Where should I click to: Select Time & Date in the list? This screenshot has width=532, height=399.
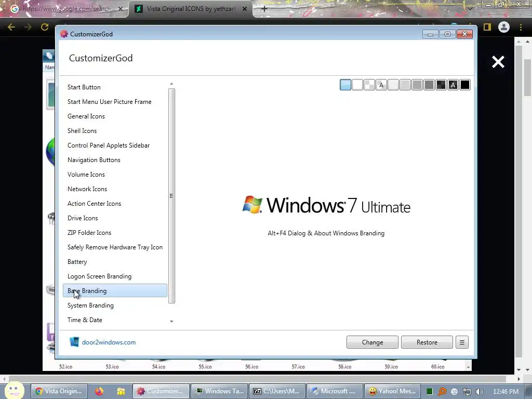115,320
